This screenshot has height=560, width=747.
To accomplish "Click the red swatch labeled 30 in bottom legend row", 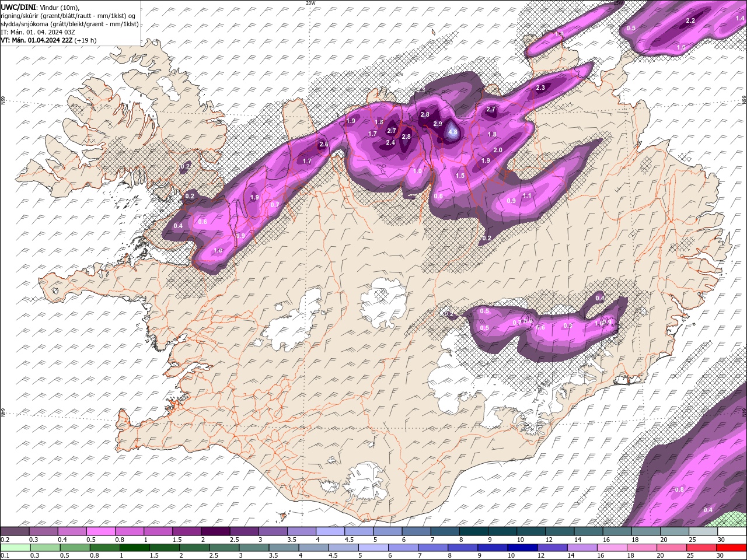I will 731,548.
